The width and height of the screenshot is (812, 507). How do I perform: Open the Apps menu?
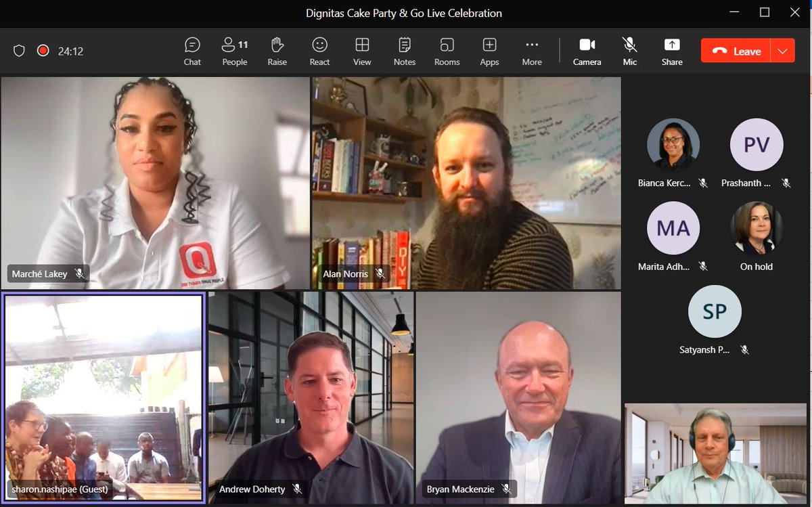[489, 51]
